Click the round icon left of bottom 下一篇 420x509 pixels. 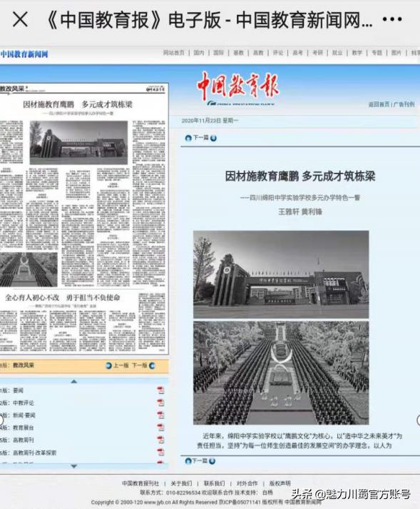click(188, 460)
